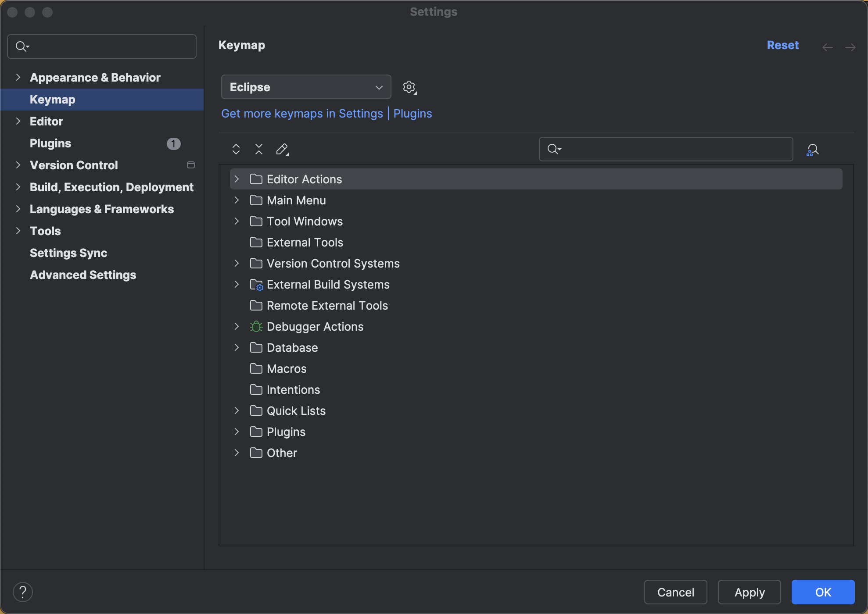
Task: Expand all keymap tree nodes
Action: click(236, 150)
